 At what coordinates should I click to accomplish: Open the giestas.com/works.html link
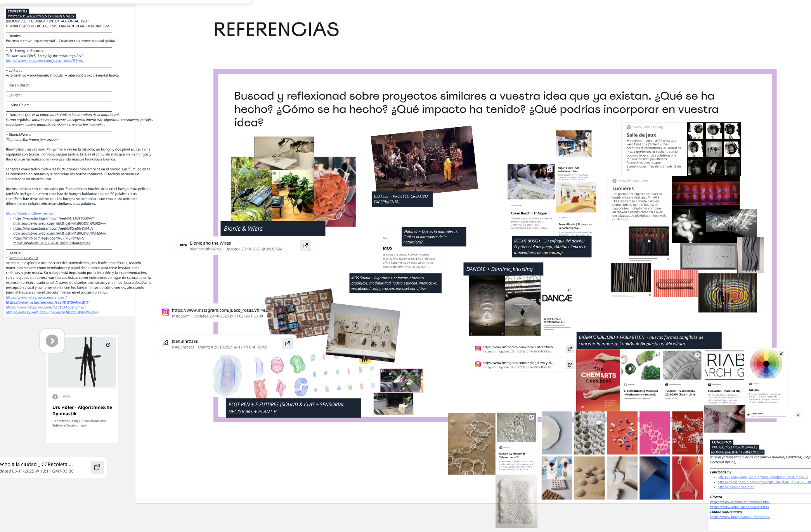tap(740, 502)
